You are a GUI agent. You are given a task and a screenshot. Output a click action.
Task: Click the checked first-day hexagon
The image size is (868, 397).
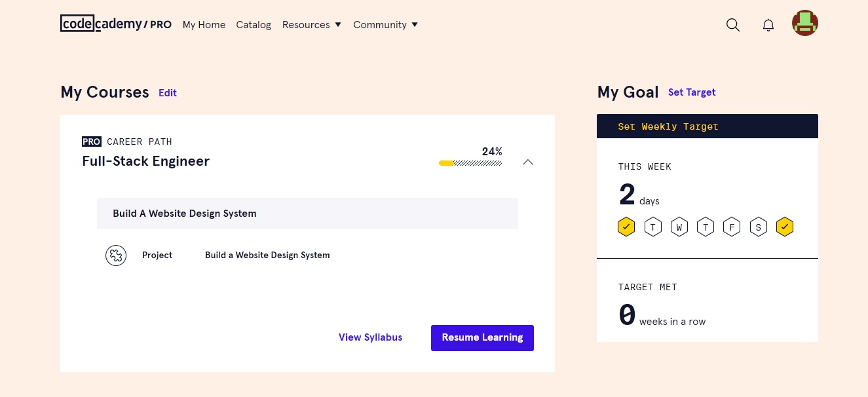tap(626, 227)
